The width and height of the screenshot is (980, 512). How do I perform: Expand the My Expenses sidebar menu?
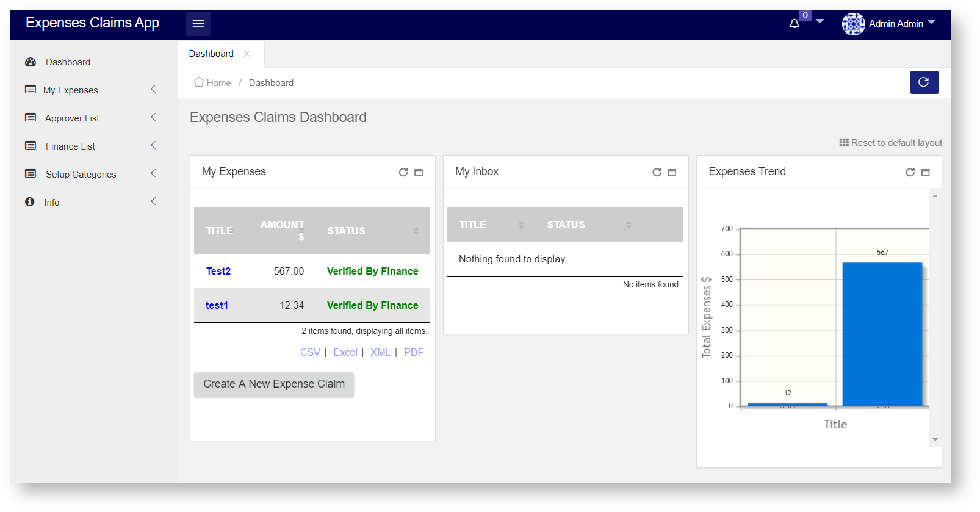(x=70, y=90)
